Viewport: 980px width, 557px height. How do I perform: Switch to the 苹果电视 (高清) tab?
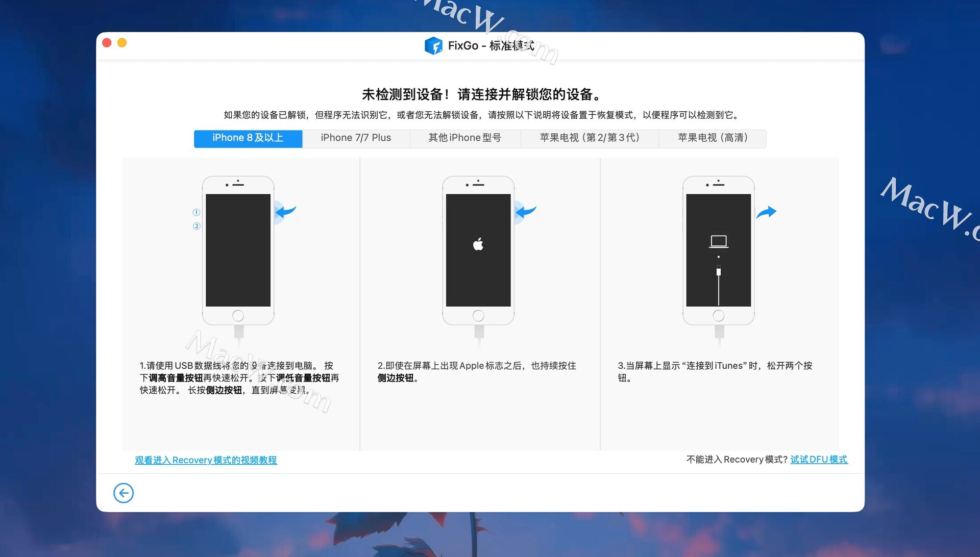tap(713, 138)
